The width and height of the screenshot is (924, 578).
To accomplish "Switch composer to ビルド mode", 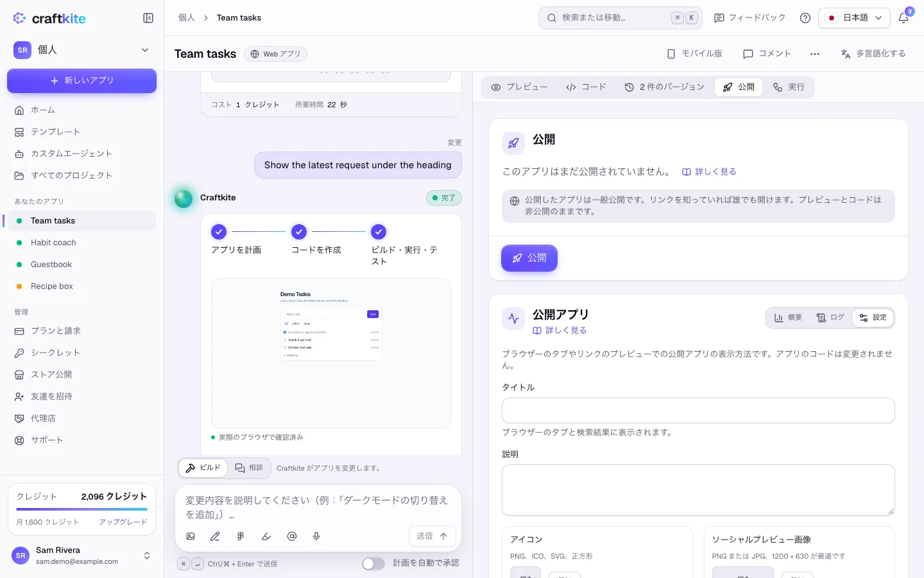I will coord(203,468).
